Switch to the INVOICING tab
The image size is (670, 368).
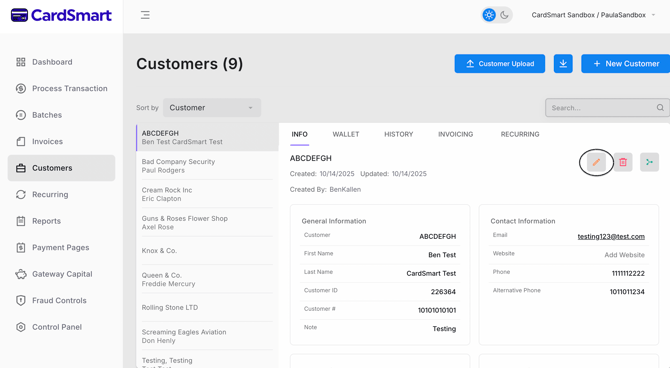coord(455,134)
